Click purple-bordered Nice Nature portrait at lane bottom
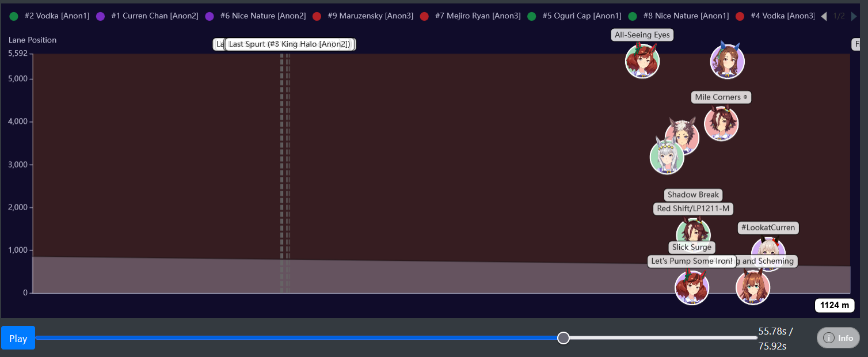Screen dimensions: 868x357 pos(691,287)
